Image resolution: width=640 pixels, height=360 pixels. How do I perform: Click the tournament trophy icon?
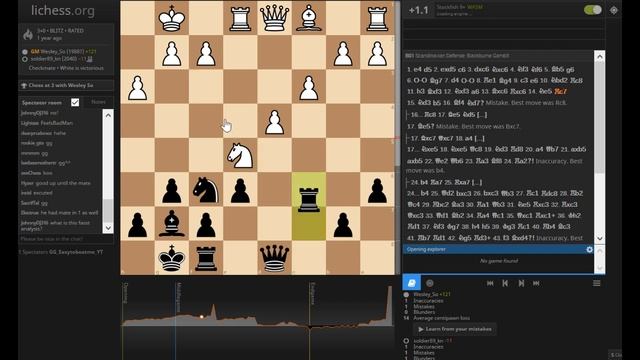24,85
